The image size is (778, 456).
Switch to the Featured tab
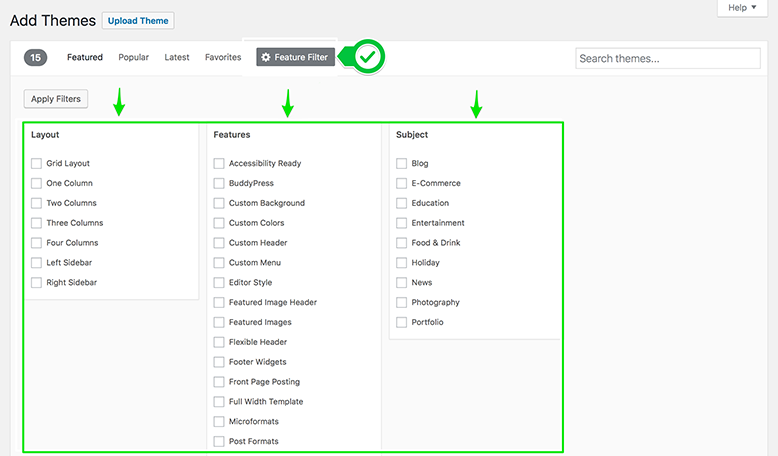click(x=85, y=58)
